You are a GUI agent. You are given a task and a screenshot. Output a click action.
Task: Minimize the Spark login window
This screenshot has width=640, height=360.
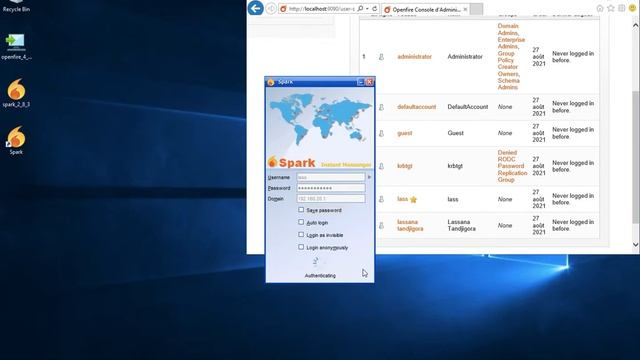coord(360,82)
